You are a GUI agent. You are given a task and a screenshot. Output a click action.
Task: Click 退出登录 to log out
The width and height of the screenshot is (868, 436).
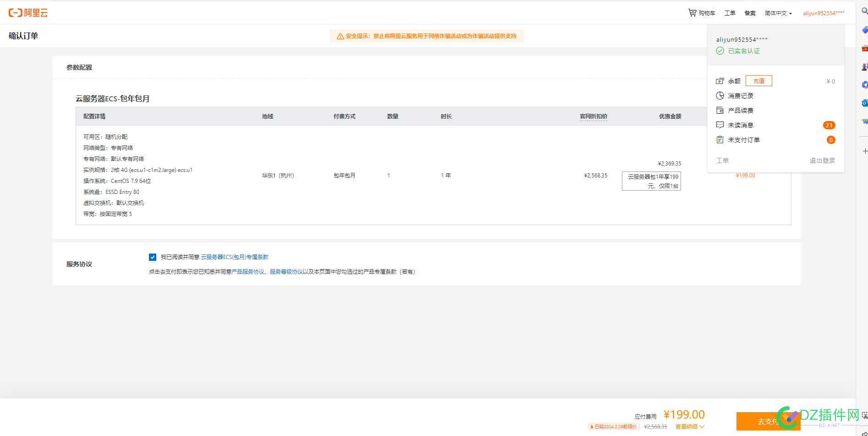822,160
